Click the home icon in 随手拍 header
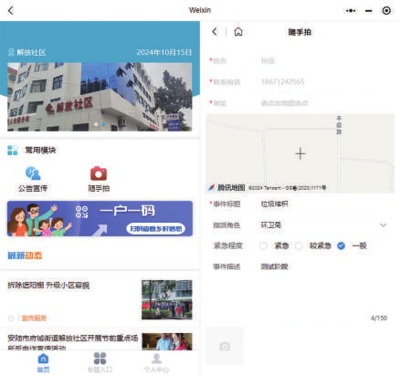The height and width of the screenshot is (376, 400). [x=238, y=32]
